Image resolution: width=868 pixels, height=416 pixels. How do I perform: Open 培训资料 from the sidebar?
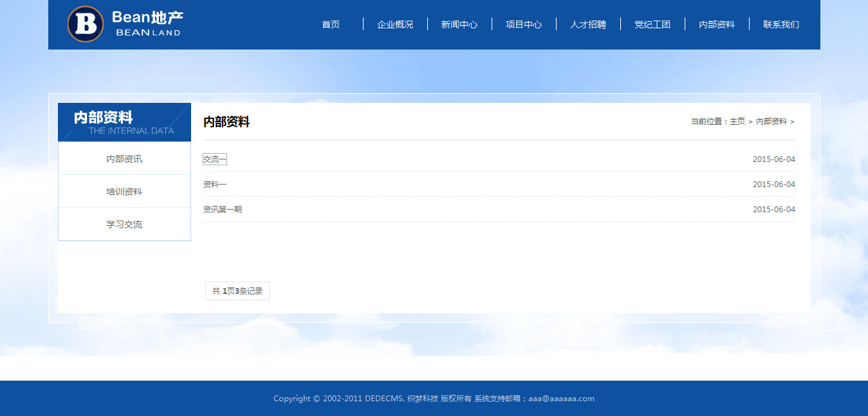click(124, 192)
